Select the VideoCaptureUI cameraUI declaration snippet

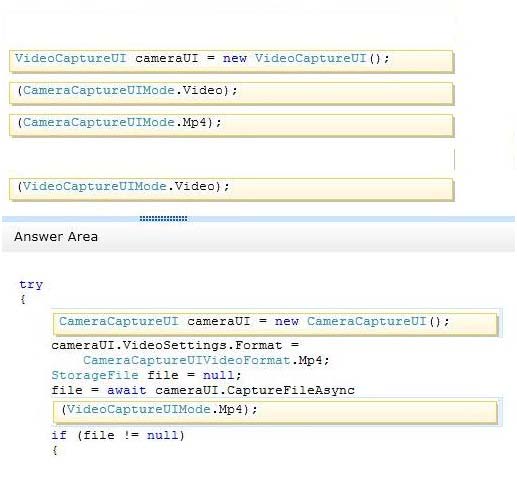tap(231, 61)
